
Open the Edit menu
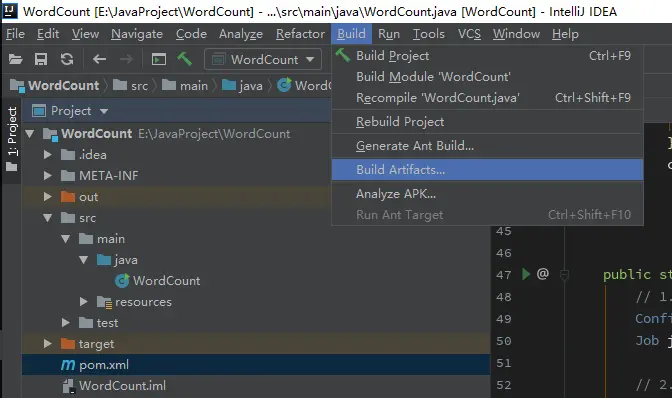click(x=48, y=33)
